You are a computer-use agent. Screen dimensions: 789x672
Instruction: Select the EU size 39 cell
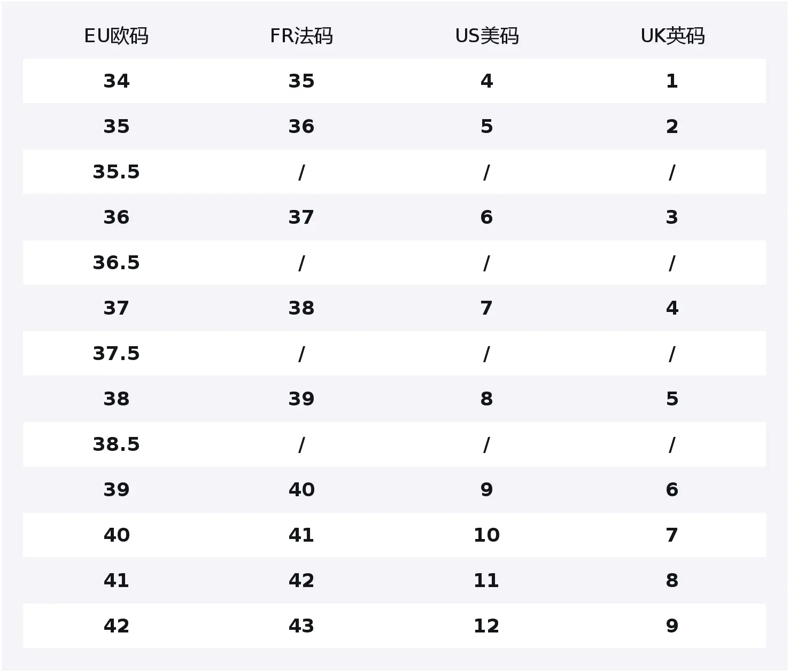click(x=116, y=490)
